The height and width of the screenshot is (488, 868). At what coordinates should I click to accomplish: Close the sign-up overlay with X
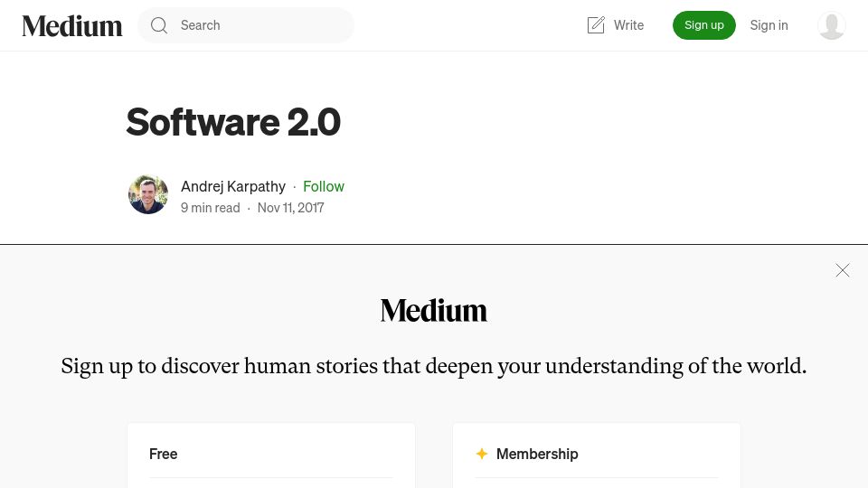coord(843,270)
